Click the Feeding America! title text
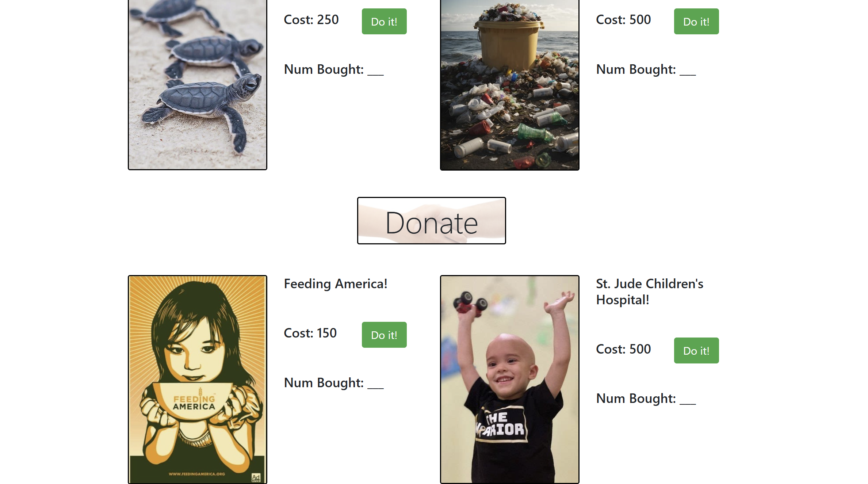Image resolution: width=868 pixels, height=484 pixels. pos(335,284)
